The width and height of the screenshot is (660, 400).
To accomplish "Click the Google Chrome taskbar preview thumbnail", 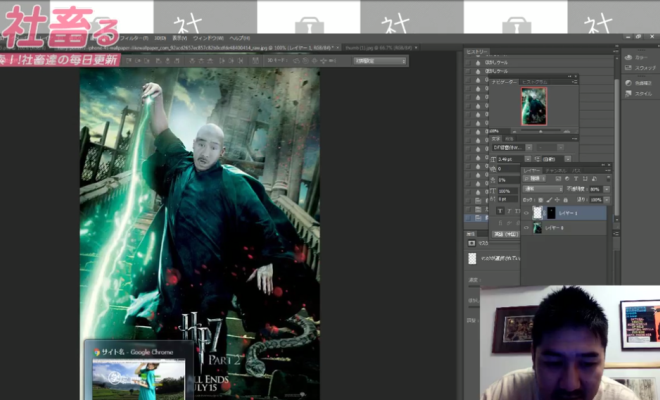I will [139, 380].
